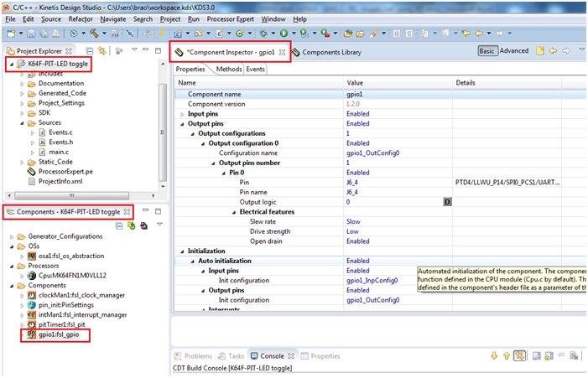The height and width of the screenshot is (378, 588).
Task: Click the Project Explorer vertical scrollbar
Action: pyautogui.click(x=163, y=132)
